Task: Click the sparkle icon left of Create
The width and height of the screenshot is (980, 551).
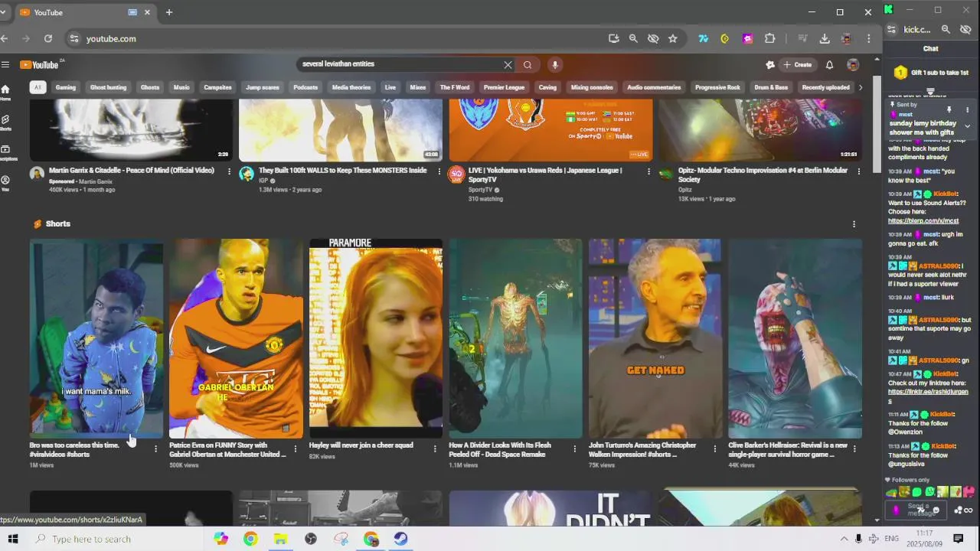Action: tap(770, 65)
